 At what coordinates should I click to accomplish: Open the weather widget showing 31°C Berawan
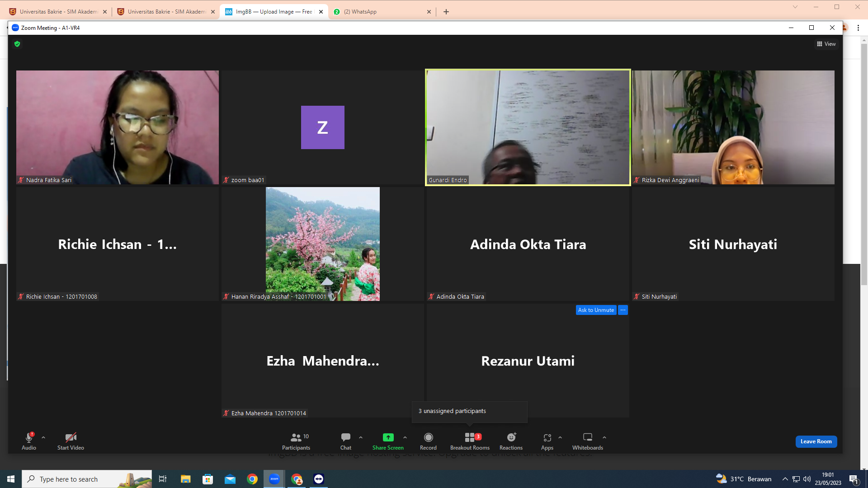coord(744,479)
